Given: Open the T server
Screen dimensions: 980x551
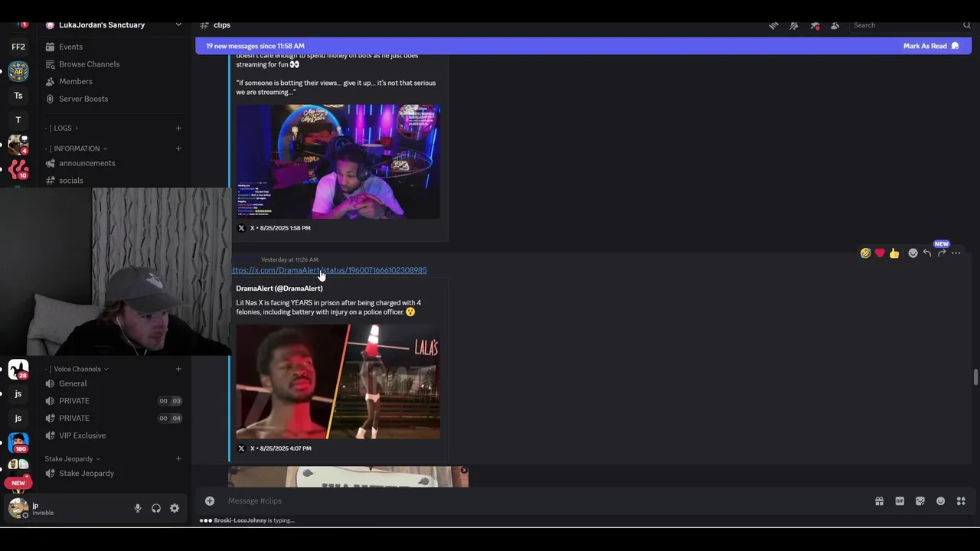Looking at the screenshot, I should click(18, 120).
